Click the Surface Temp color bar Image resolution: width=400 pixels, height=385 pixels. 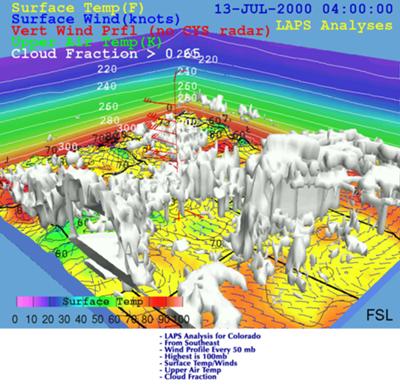pos(100,302)
